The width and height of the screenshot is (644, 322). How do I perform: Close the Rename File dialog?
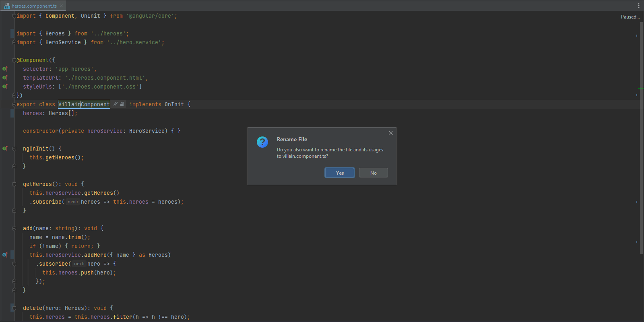[391, 133]
